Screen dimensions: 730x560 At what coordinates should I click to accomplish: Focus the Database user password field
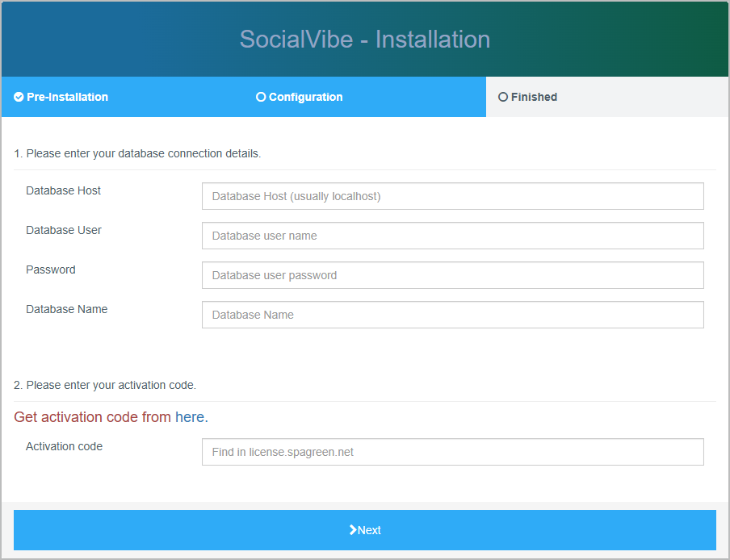click(452, 275)
